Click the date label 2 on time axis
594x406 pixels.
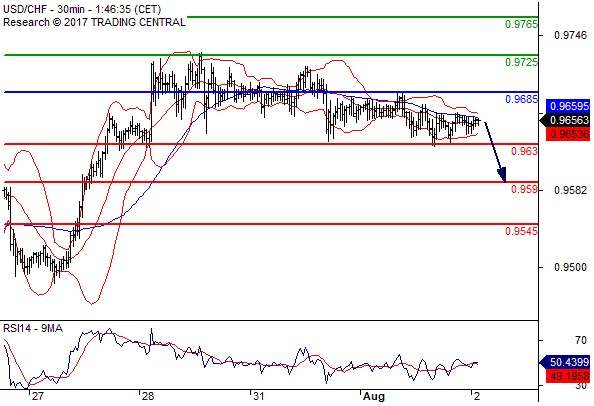tap(477, 397)
